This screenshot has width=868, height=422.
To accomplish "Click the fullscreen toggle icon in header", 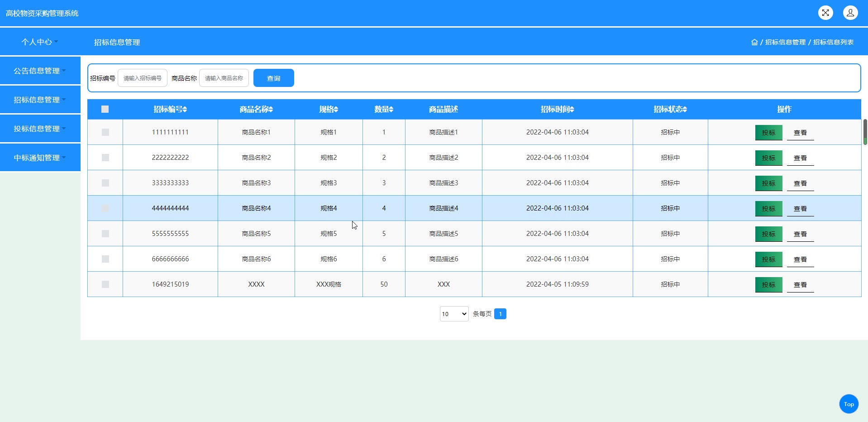I will [825, 13].
